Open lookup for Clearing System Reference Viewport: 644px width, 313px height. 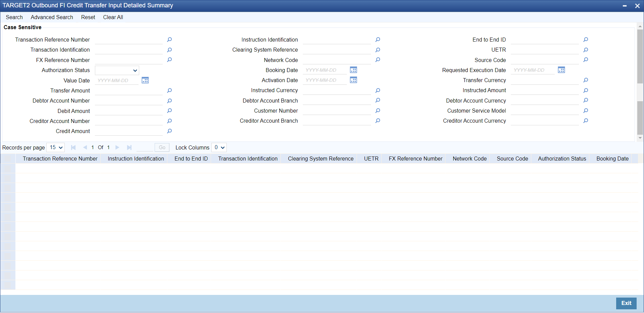[x=378, y=50]
